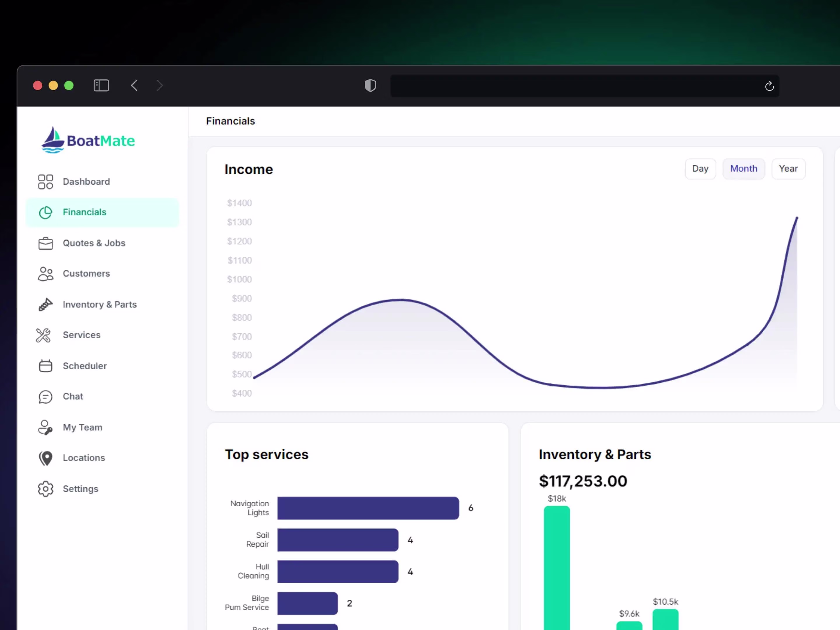Click the $18k green inventory bar
The height and width of the screenshot is (630, 840).
pos(556,566)
